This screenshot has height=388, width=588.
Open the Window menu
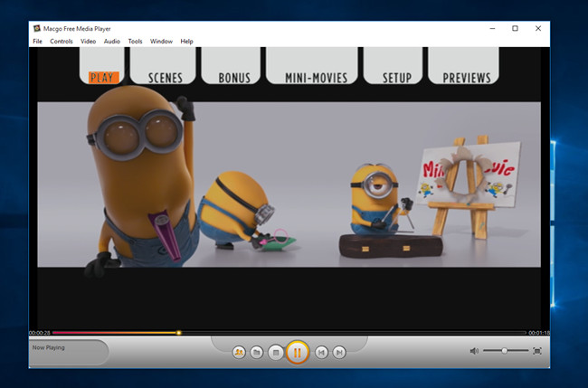tap(161, 42)
